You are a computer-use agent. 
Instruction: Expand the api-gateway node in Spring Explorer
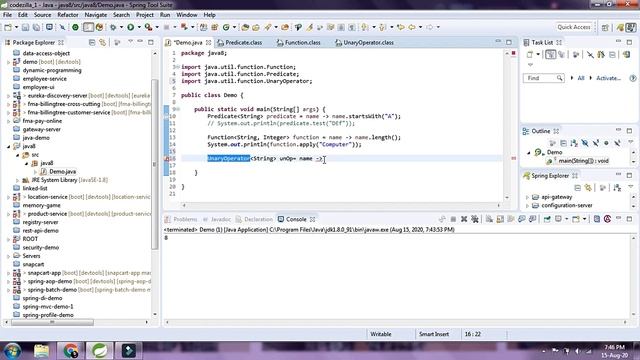point(527,197)
